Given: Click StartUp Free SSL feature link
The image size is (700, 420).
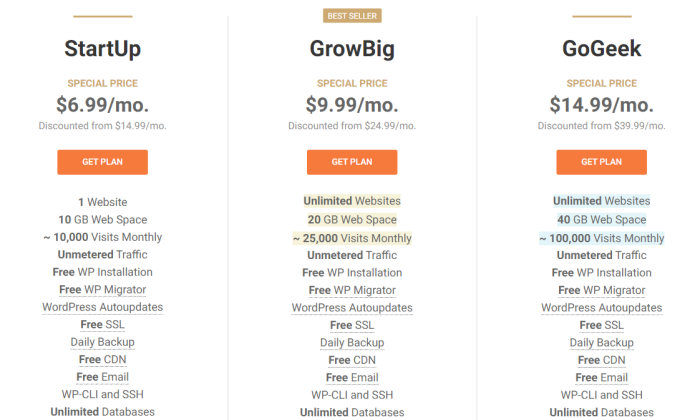Looking at the screenshot, I should pos(103,324).
